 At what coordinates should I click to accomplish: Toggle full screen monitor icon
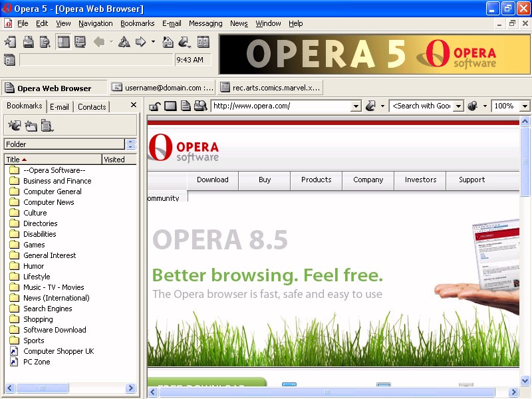(80, 42)
